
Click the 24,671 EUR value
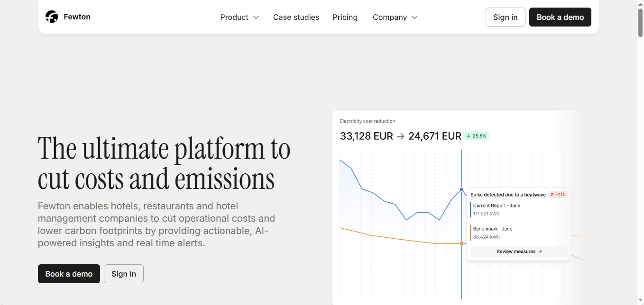pyautogui.click(x=435, y=136)
